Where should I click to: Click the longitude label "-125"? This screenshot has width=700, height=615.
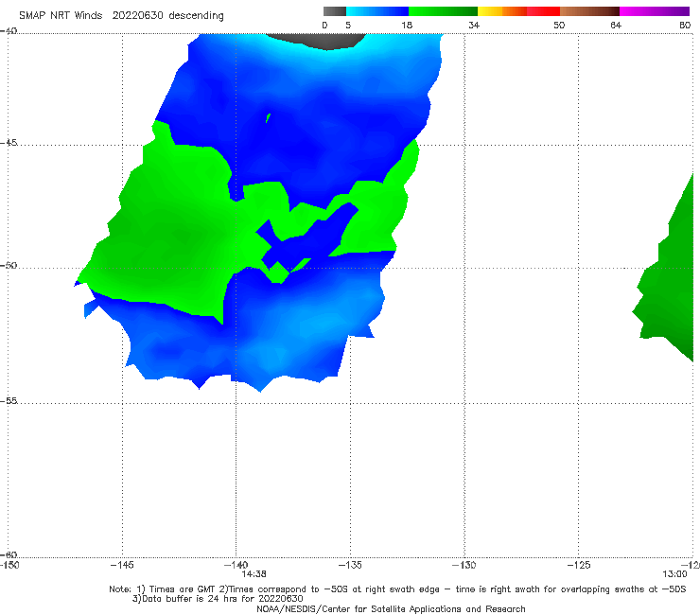point(578,565)
